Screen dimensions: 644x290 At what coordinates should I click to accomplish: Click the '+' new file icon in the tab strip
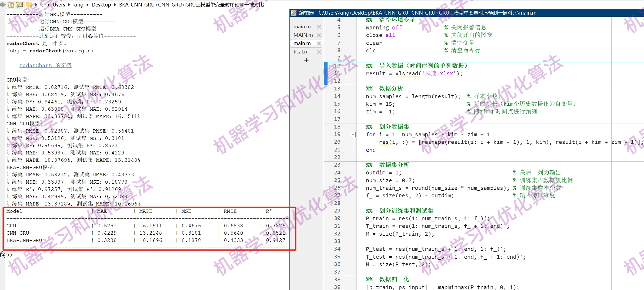pos(306,60)
